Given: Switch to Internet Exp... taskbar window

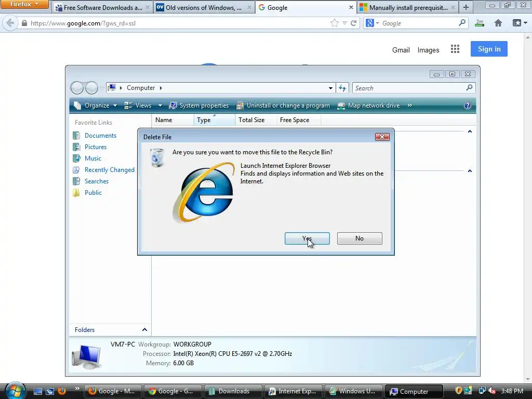Looking at the screenshot, I should pos(293,391).
